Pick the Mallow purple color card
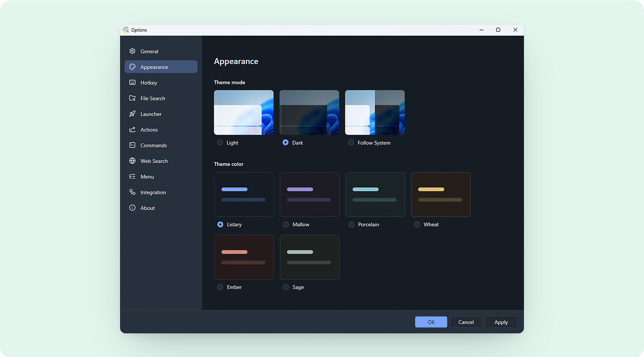Viewport: 644px width, 357px height. (x=309, y=194)
